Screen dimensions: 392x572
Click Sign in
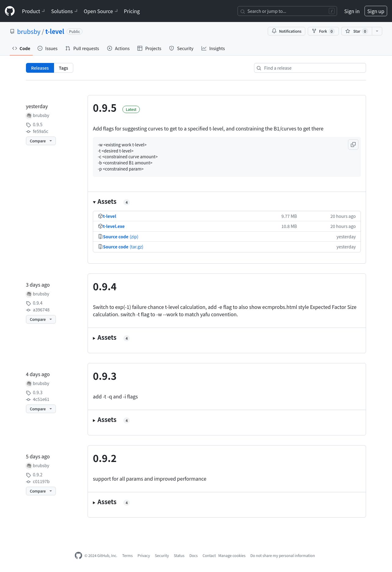[x=352, y=11]
